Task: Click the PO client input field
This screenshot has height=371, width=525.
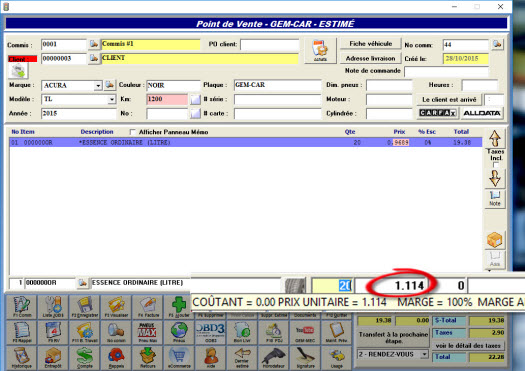Action: tap(270, 44)
